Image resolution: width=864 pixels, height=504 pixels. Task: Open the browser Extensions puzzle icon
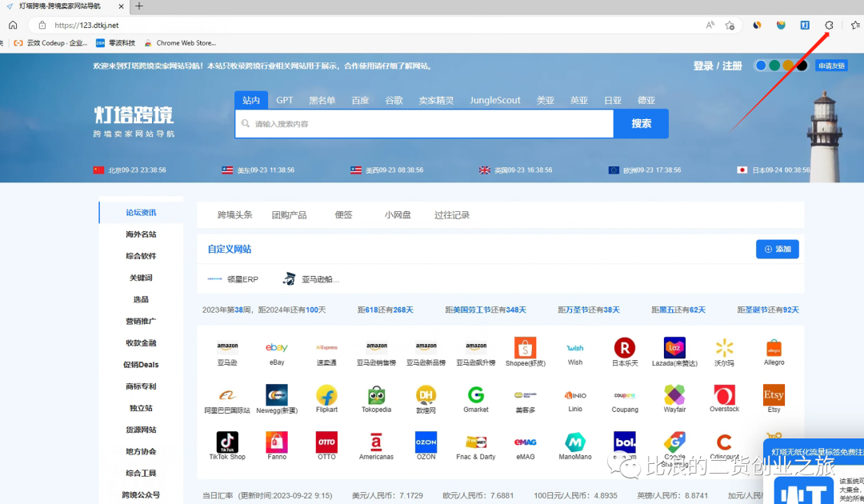[x=829, y=26]
